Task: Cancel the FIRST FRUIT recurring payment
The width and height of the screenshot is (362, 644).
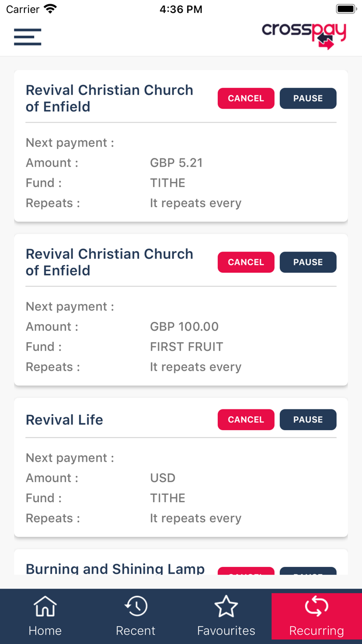Action: click(x=246, y=262)
